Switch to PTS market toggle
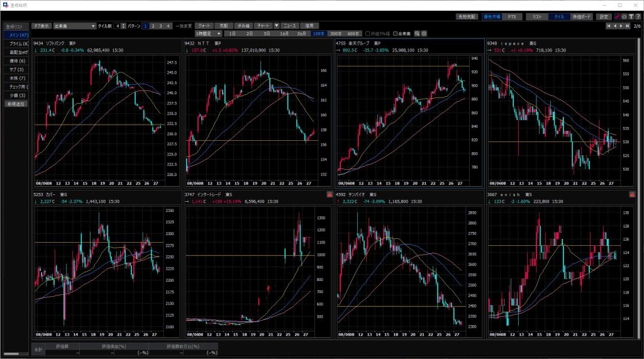The image size is (644, 359). click(511, 16)
